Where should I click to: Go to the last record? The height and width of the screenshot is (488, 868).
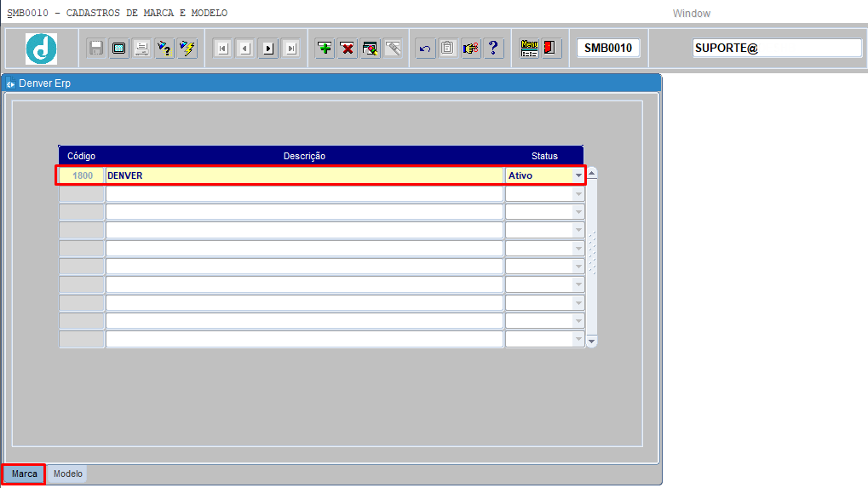coord(291,49)
